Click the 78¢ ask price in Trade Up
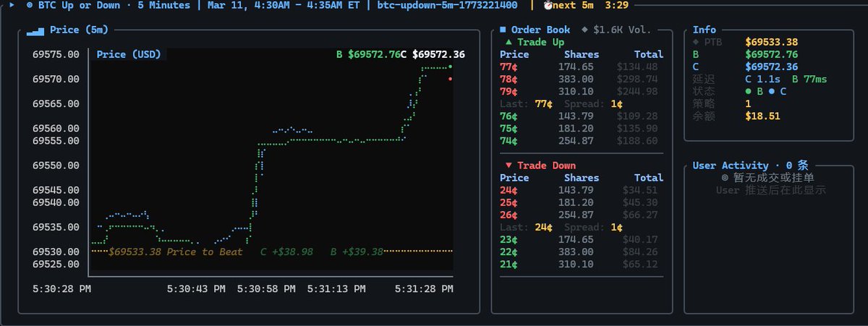Image resolution: width=868 pixels, height=326 pixels. click(x=509, y=79)
